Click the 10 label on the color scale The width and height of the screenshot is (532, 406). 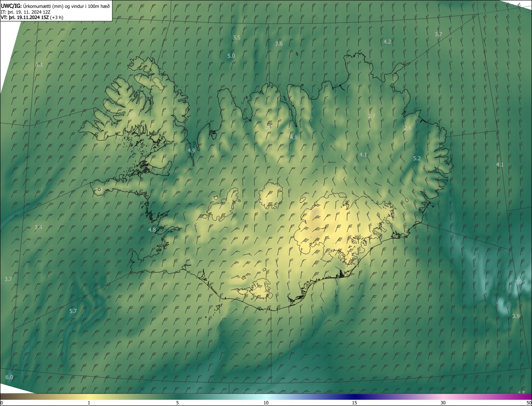266,403
